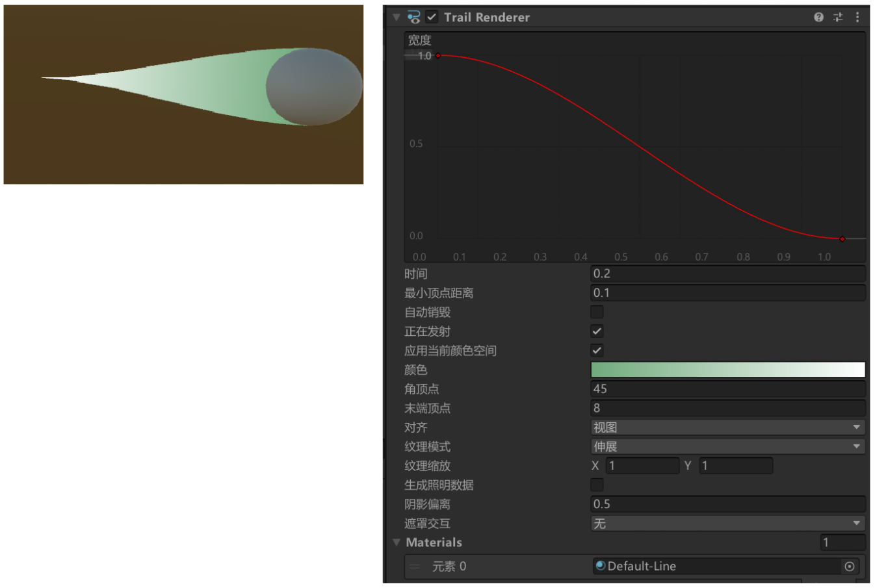Click the Materials array size field
This screenshot has height=588, width=875.
point(843,542)
